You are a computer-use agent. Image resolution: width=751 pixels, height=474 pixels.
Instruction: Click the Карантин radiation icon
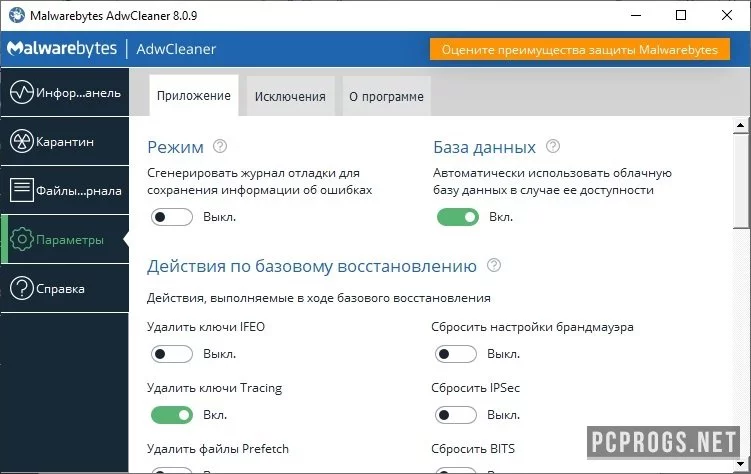coord(22,141)
